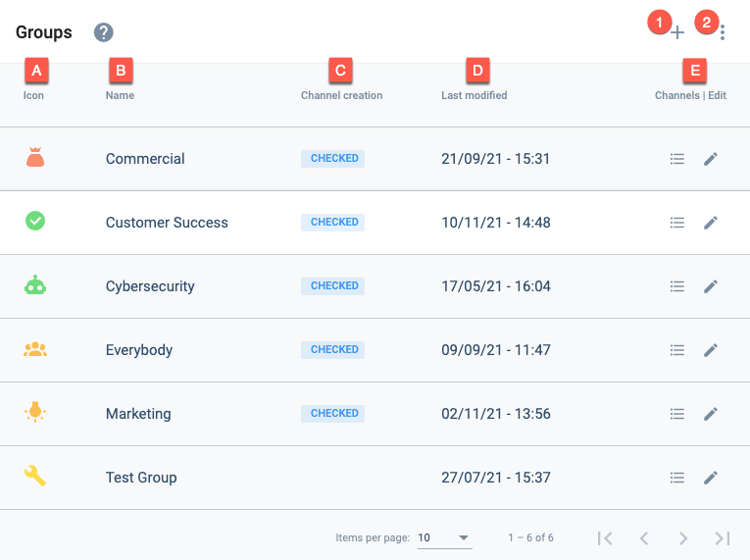Viewport: 750px width, 560px height.
Task: Click CHECKED badge in Cybersecurity row
Action: coord(333,285)
